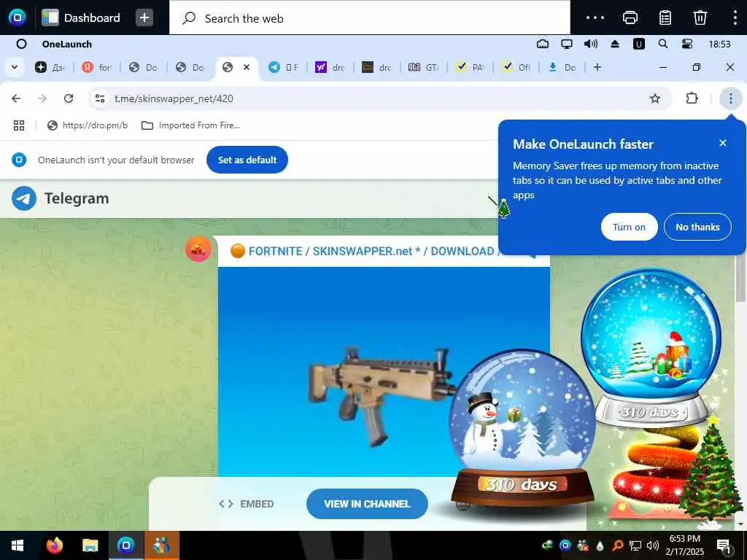Click the monitor icon in the OneLaunch title bar

click(566, 44)
